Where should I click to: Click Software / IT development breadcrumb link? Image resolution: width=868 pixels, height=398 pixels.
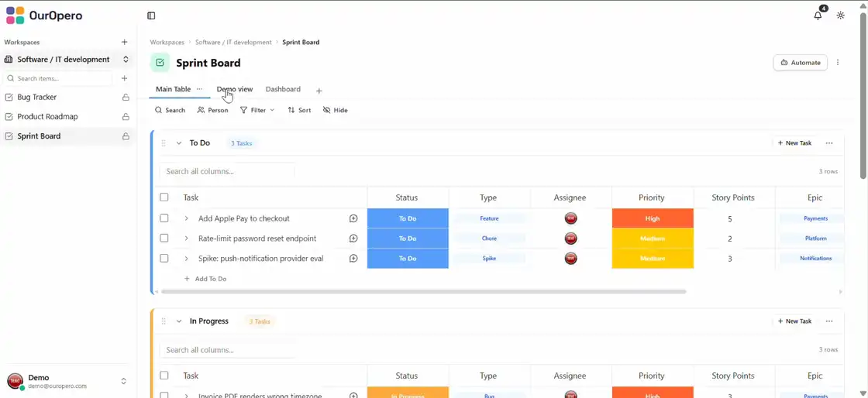pos(233,42)
